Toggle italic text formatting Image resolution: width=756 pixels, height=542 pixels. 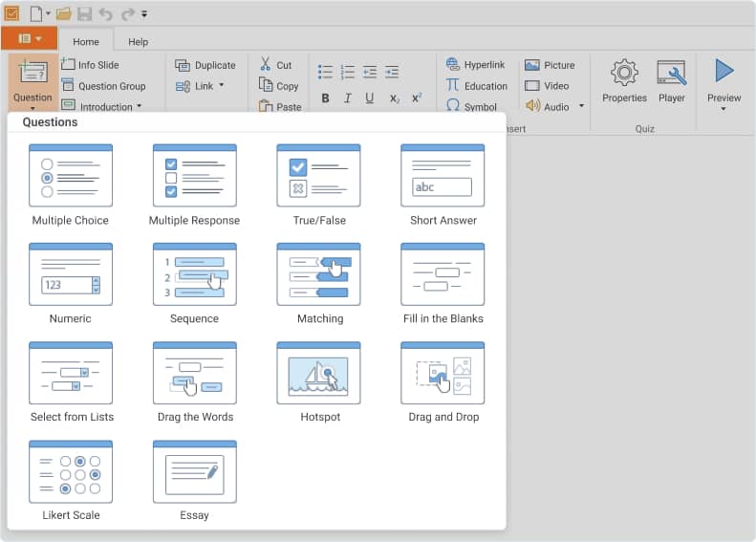tap(347, 98)
